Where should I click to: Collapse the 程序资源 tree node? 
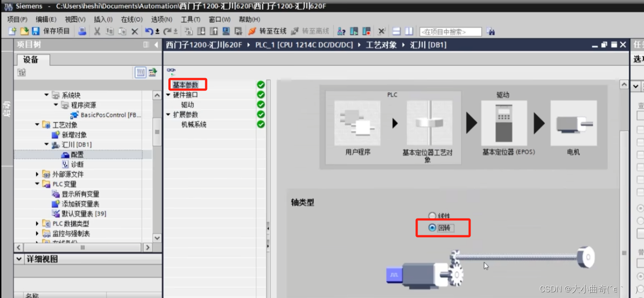pos(56,105)
